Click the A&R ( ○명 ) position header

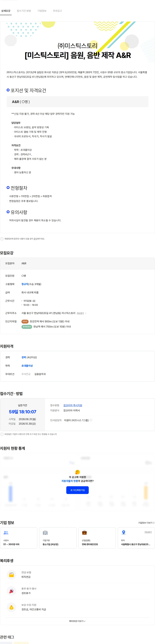pyautogui.click(x=77, y=102)
